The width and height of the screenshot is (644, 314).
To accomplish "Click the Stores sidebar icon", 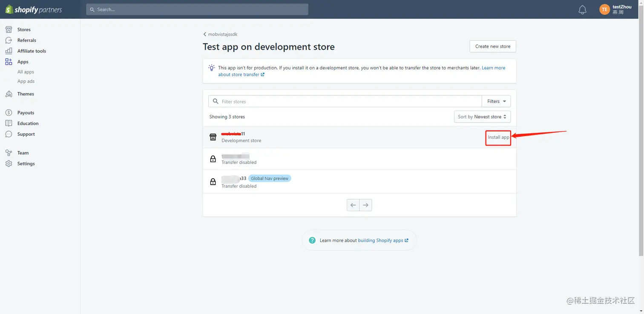I will click(x=9, y=29).
